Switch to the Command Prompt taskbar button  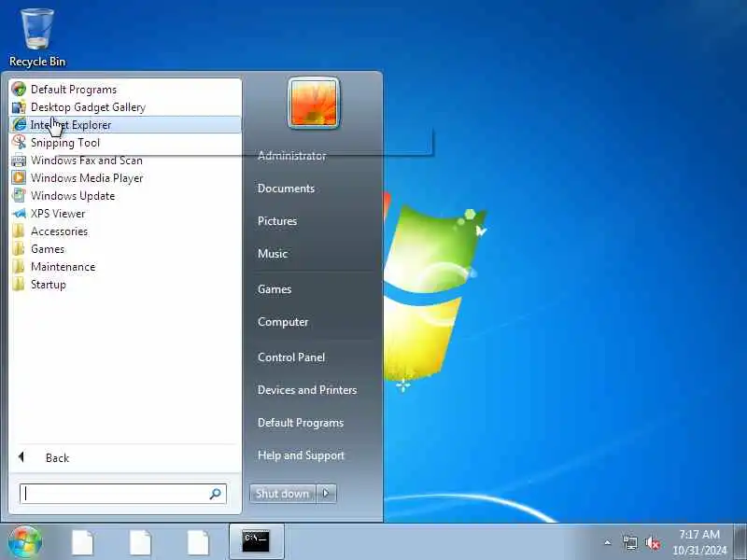pos(256,541)
